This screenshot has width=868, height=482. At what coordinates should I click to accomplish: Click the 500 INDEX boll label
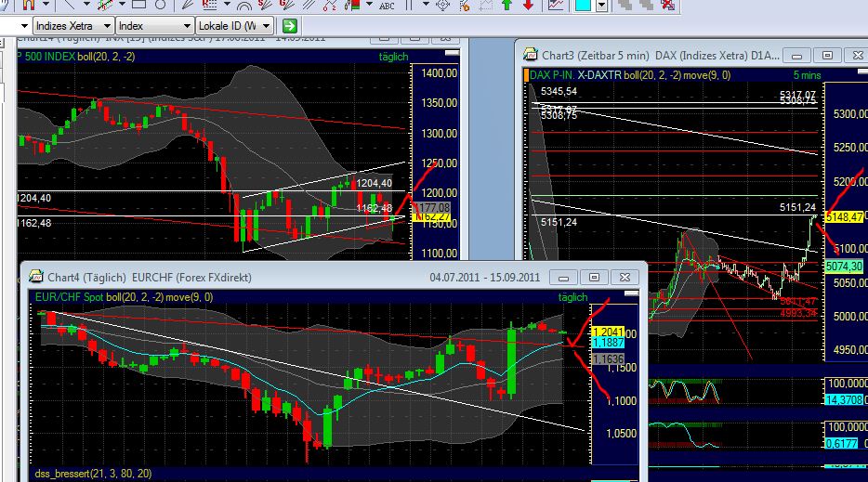(x=79, y=57)
